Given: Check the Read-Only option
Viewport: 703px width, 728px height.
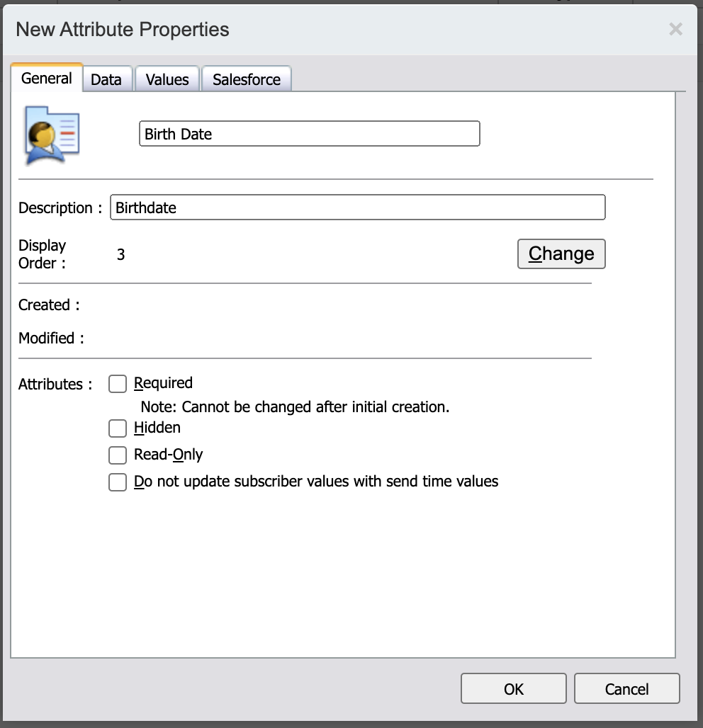Looking at the screenshot, I should pyautogui.click(x=118, y=455).
